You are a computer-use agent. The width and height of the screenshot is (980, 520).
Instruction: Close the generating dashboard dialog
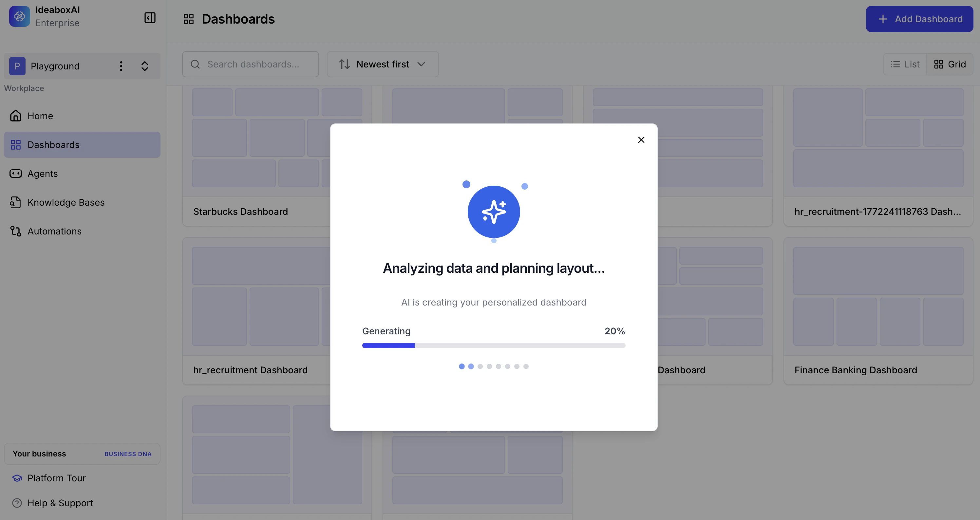641,140
